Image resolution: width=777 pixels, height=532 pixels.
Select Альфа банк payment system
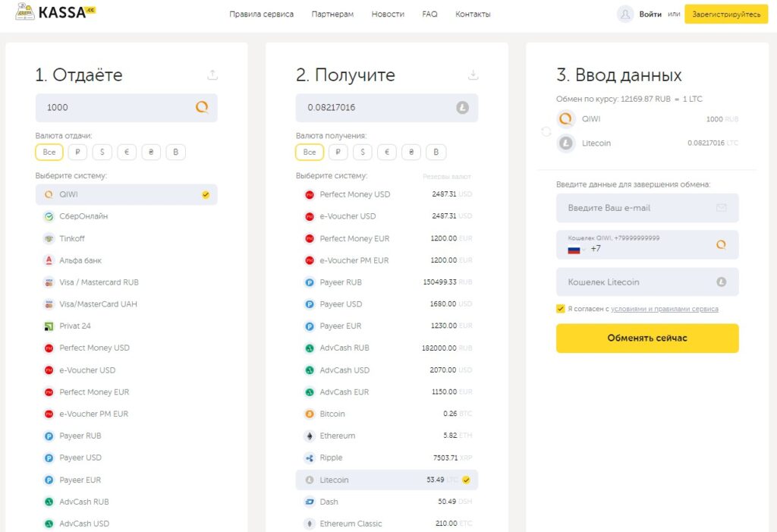(x=127, y=260)
